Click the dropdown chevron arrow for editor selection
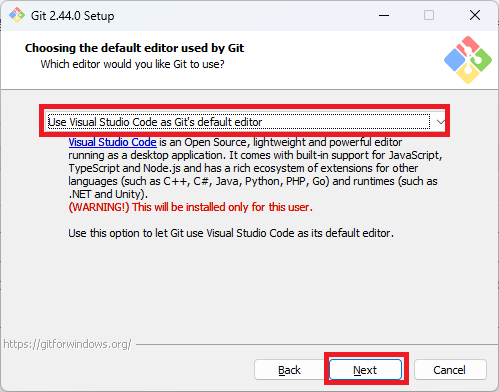499x392 pixels. click(x=440, y=122)
